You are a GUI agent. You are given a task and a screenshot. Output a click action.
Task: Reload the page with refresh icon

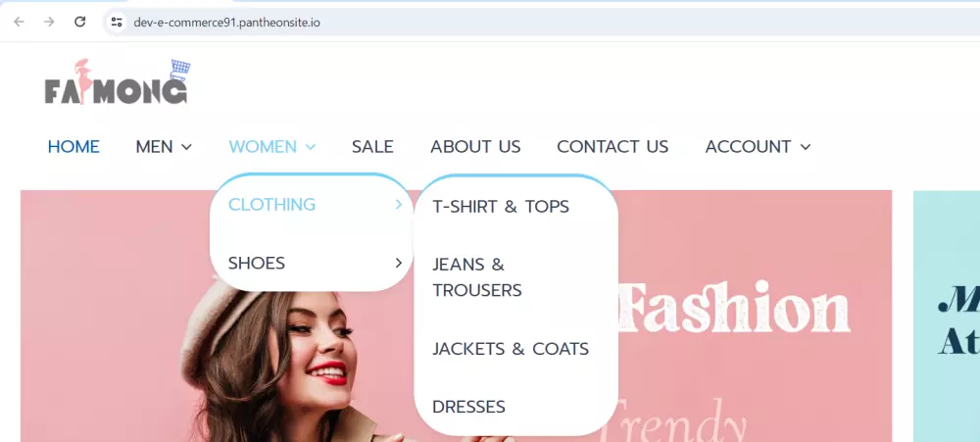point(80,22)
